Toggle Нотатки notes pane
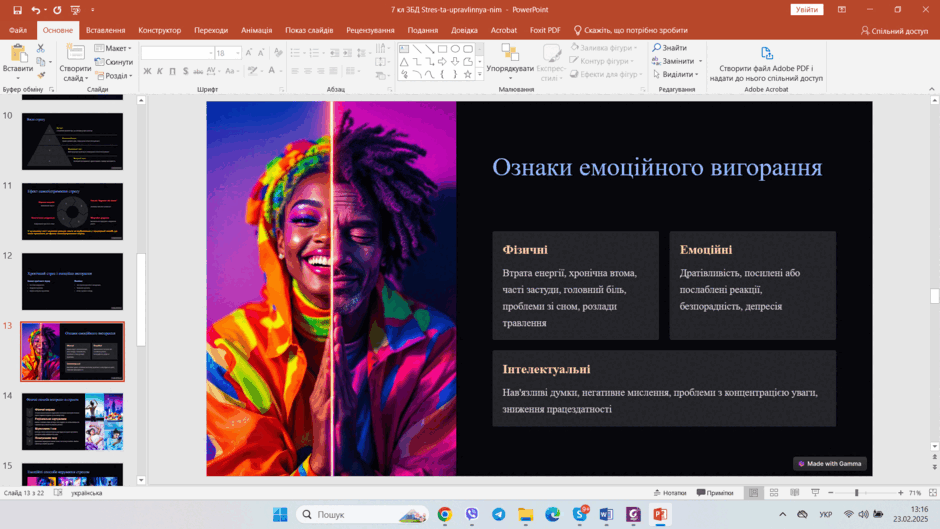Screen dimensions: 940x529 click(x=670, y=492)
